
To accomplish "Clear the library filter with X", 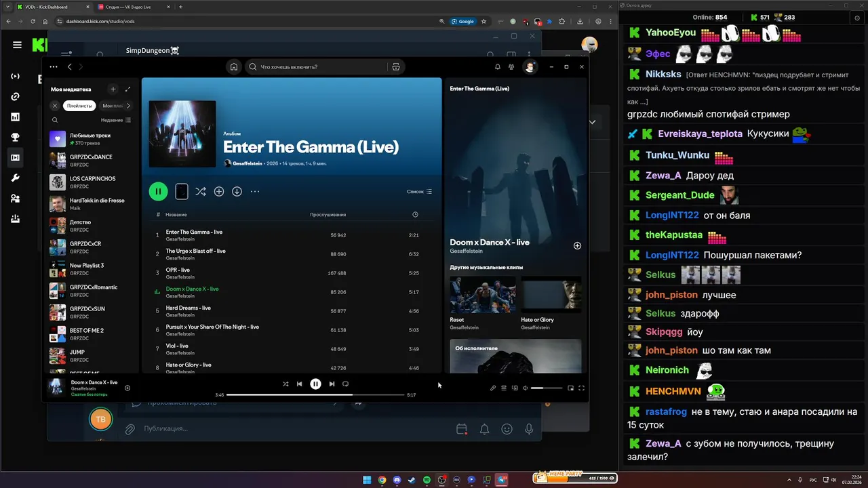I will [55, 106].
